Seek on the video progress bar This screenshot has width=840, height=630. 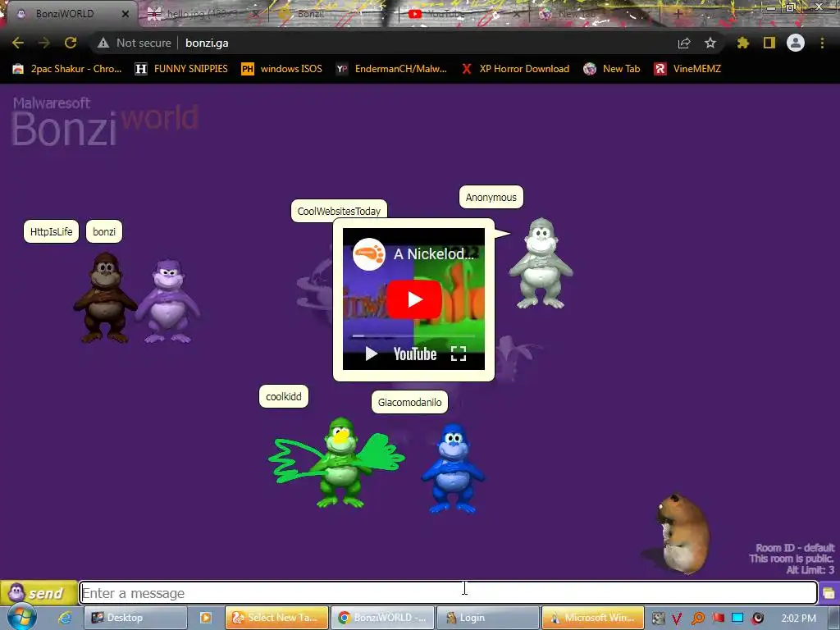coord(413,336)
